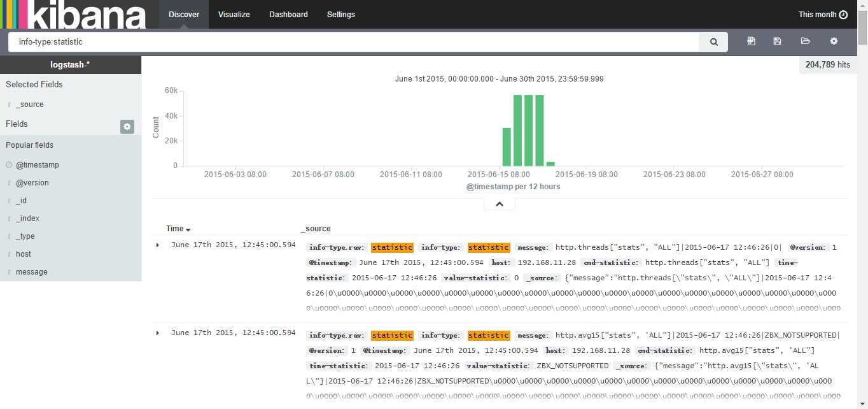Click the _source column header
Viewport: 868px width, 409px height.
pos(316,229)
